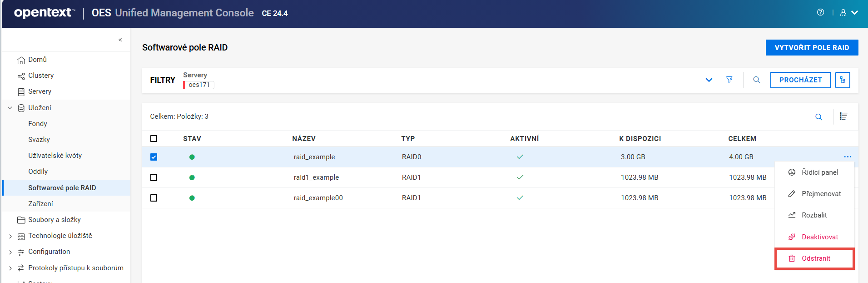
Task: Open the user account menu
Action: (x=848, y=13)
